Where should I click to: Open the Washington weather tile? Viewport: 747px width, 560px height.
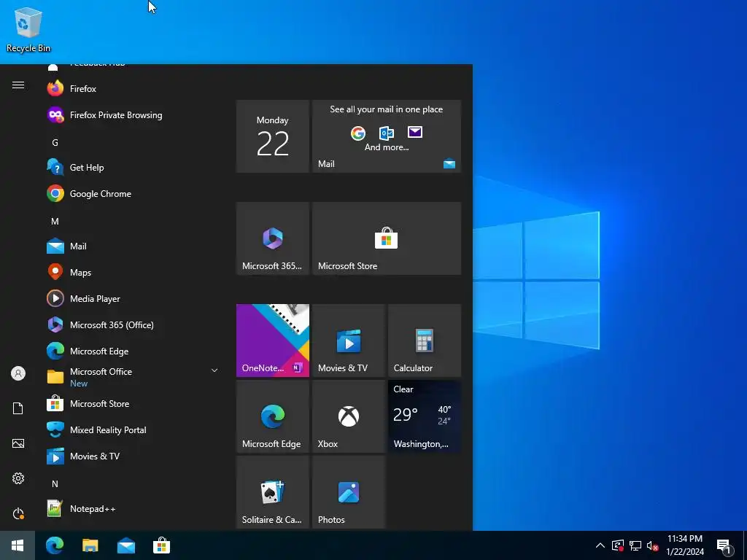[x=425, y=416]
